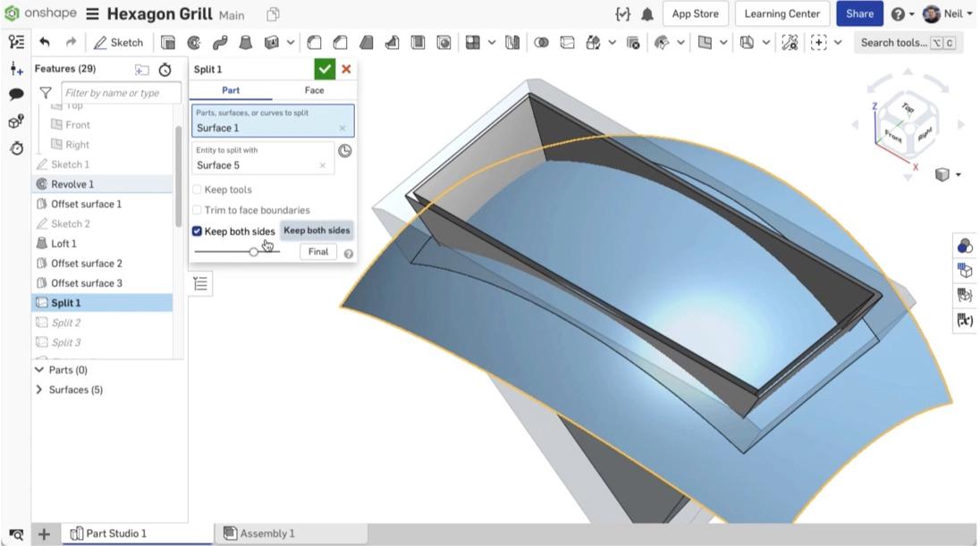Viewport: 980px width, 546px height.
Task: Expand the Parts section
Action: coord(40,370)
